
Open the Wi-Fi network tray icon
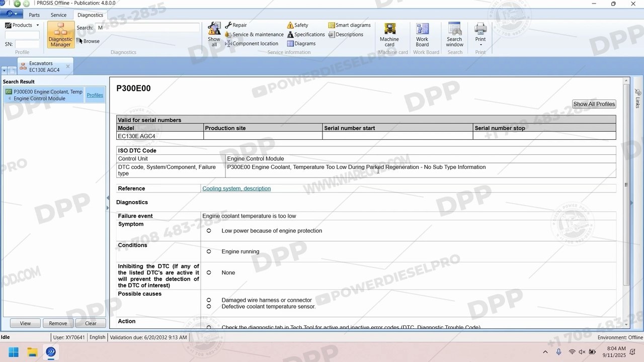pos(572,352)
